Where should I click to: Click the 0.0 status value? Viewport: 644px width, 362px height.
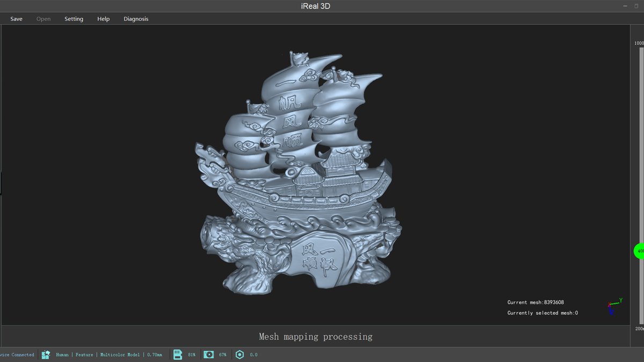254,354
